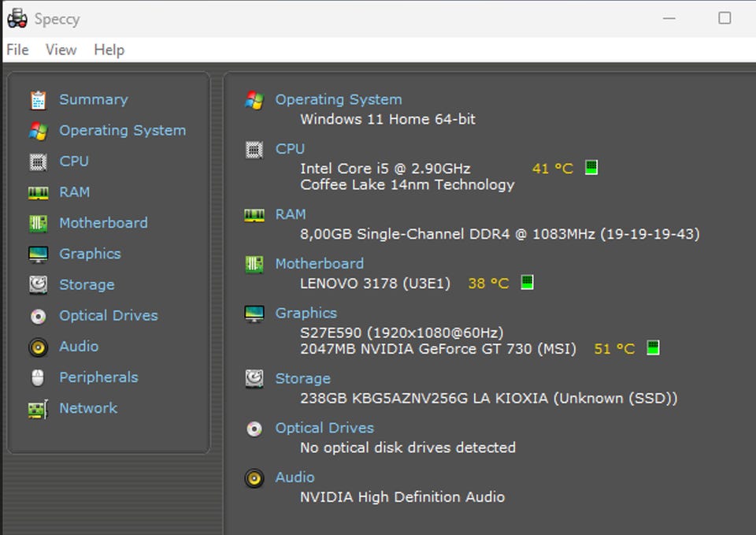This screenshot has width=756, height=535.
Task: Click the green motherboard temperature indicator
Action: pos(528,282)
